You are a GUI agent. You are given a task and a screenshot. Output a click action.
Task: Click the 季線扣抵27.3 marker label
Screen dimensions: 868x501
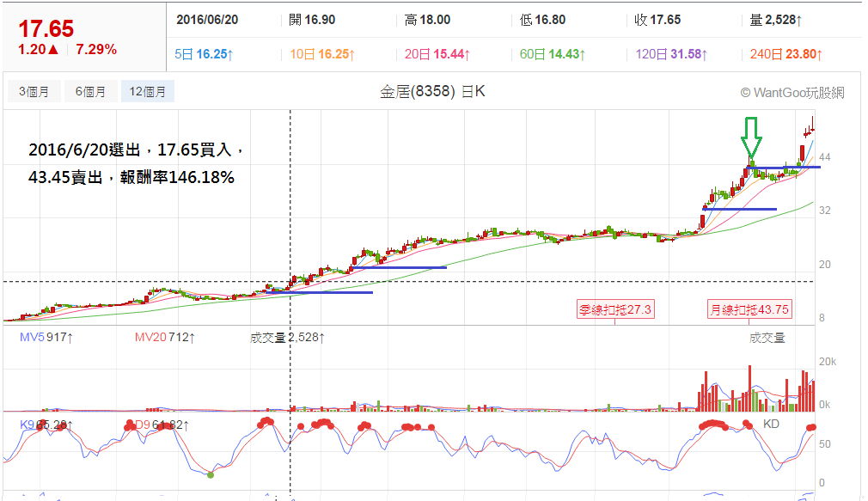615,309
